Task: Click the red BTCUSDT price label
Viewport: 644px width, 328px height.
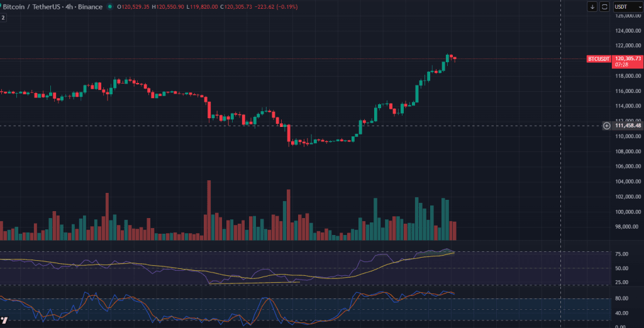Action: (x=599, y=58)
